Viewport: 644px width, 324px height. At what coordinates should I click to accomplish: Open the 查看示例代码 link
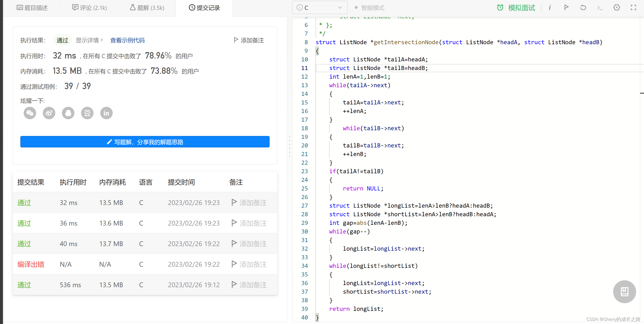point(127,40)
